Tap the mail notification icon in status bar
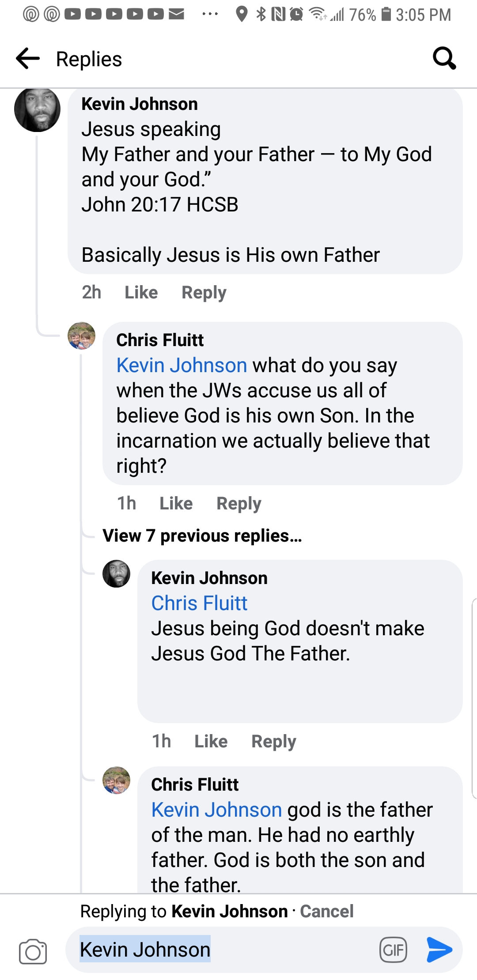This screenshot has width=477, height=980. [x=177, y=15]
